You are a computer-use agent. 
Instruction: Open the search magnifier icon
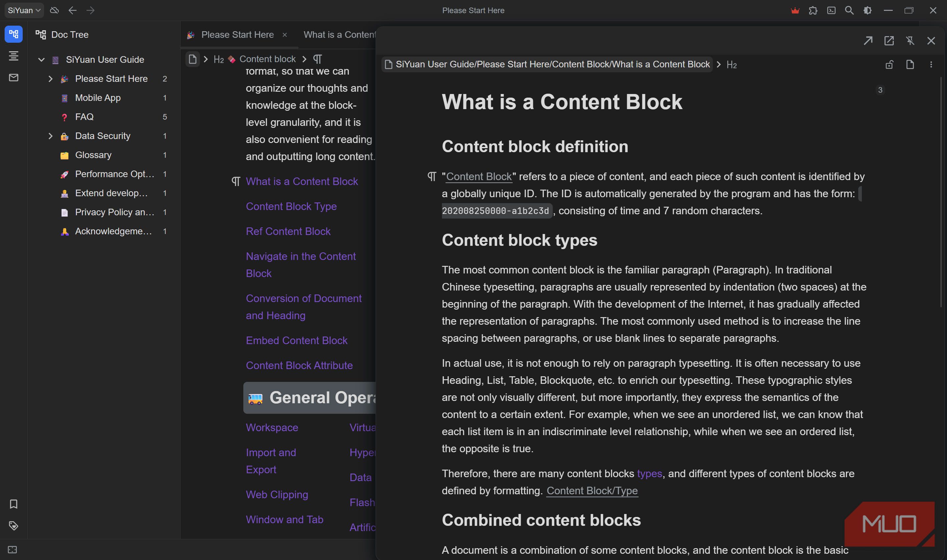pyautogui.click(x=849, y=10)
